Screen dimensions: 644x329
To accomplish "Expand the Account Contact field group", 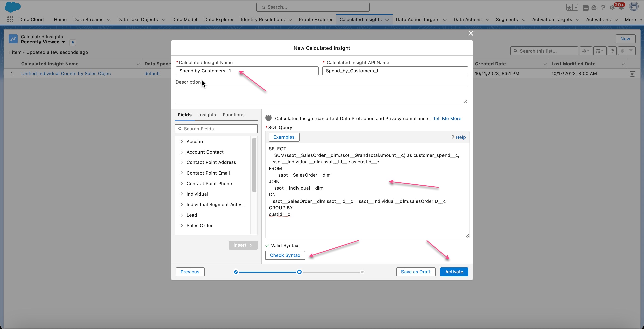I will point(182,152).
